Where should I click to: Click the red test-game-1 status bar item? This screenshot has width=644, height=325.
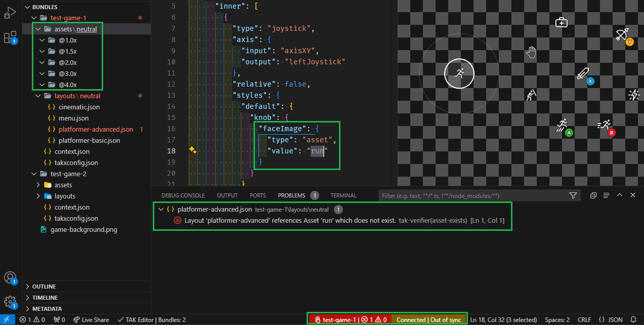coord(352,319)
